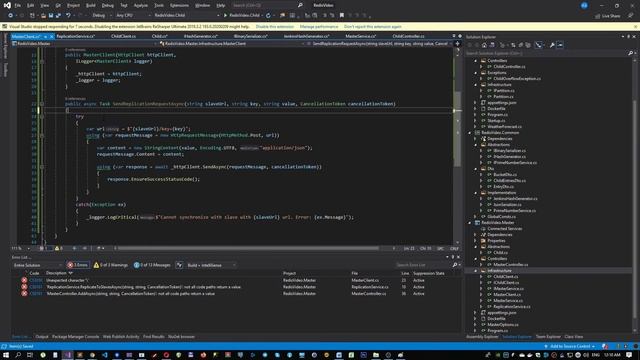Screen dimensions: 640x360
Task: Open the RedisVideo.Master project scope dropdown
Action: pos(85,44)
